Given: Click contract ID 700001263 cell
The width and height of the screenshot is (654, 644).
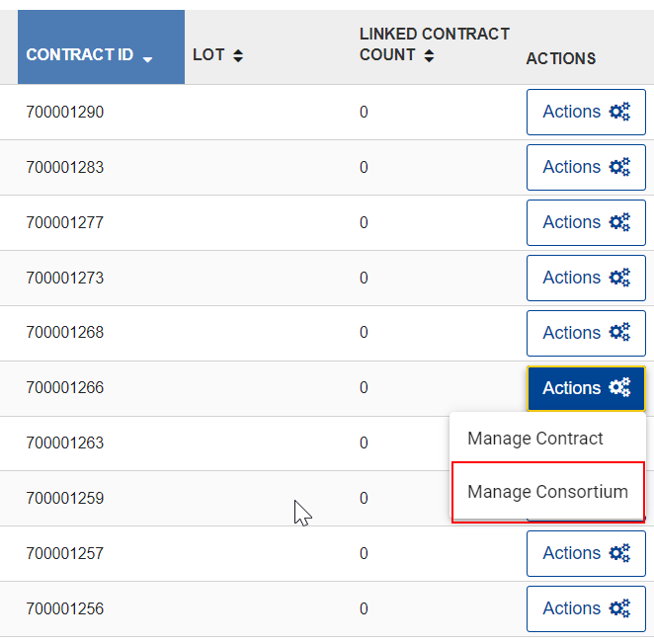Looking at the screenshot, I should coord(64,443).
